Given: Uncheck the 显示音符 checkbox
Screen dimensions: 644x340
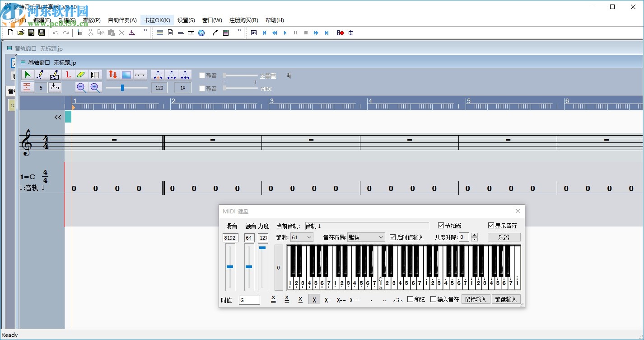Looking at the screenshot, I should [491, 226].
